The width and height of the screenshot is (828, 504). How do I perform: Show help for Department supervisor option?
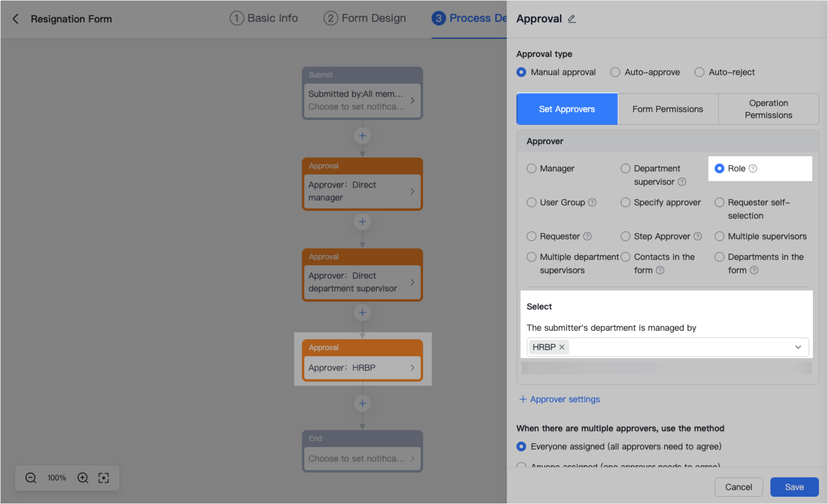click(x=682, y=182)
